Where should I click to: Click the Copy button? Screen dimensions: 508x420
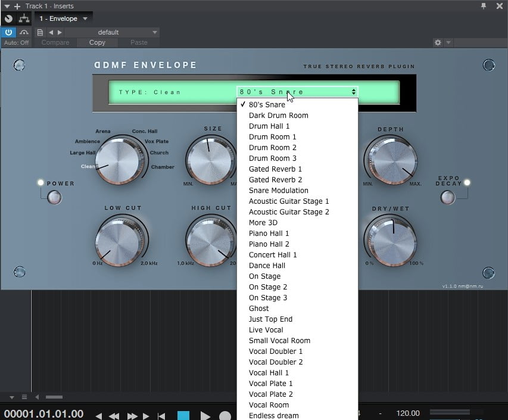tap(97, 42)
